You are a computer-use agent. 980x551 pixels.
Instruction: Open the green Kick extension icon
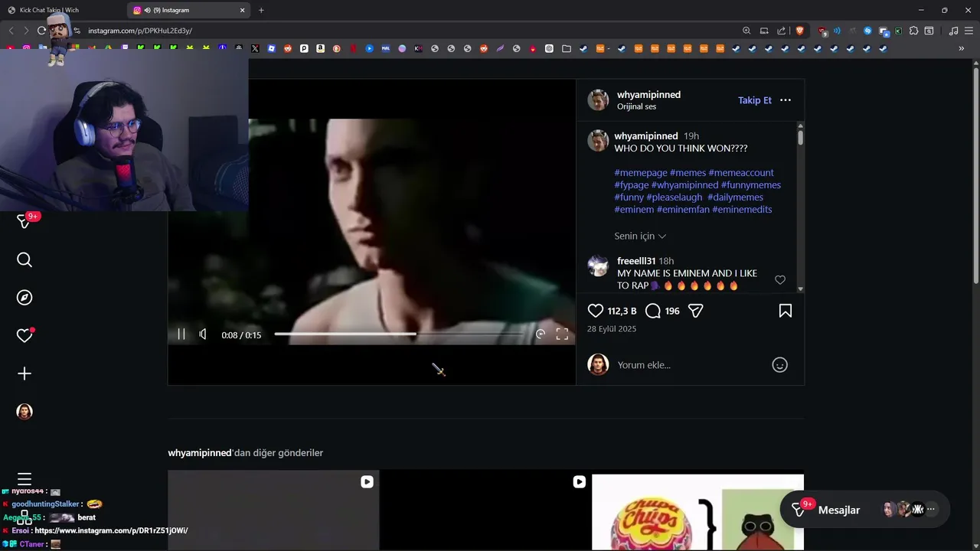898,31
